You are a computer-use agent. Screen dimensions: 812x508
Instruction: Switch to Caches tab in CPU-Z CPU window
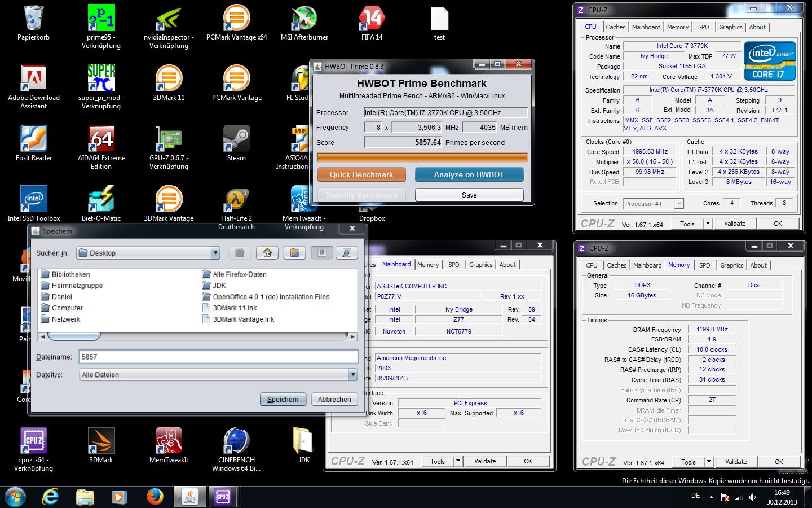pyautogui.click(x=615, y=27)
